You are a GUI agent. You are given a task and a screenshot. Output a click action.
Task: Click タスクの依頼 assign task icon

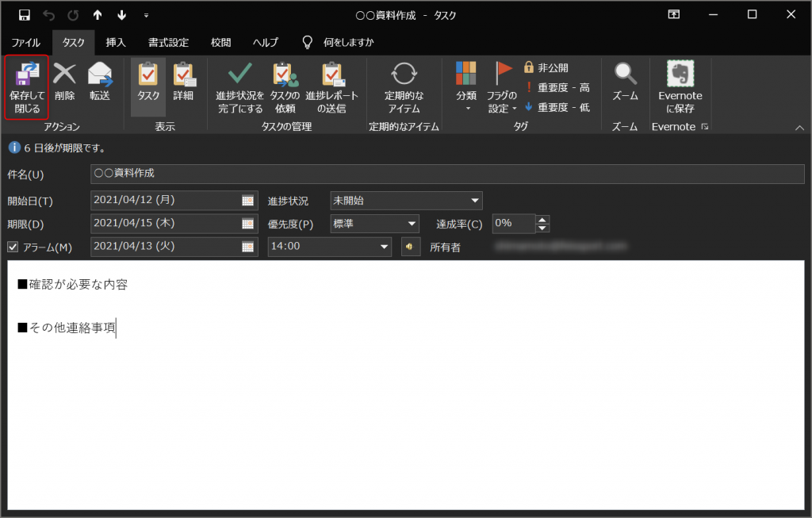[x=285, y=74]
